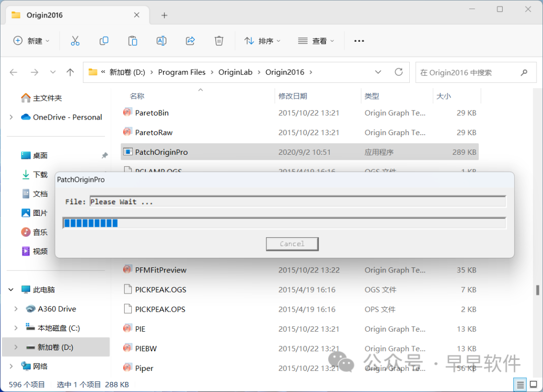Click the Delete trash can icon
The width and height of the screenshot is (543, 392).
coord(219,41)
